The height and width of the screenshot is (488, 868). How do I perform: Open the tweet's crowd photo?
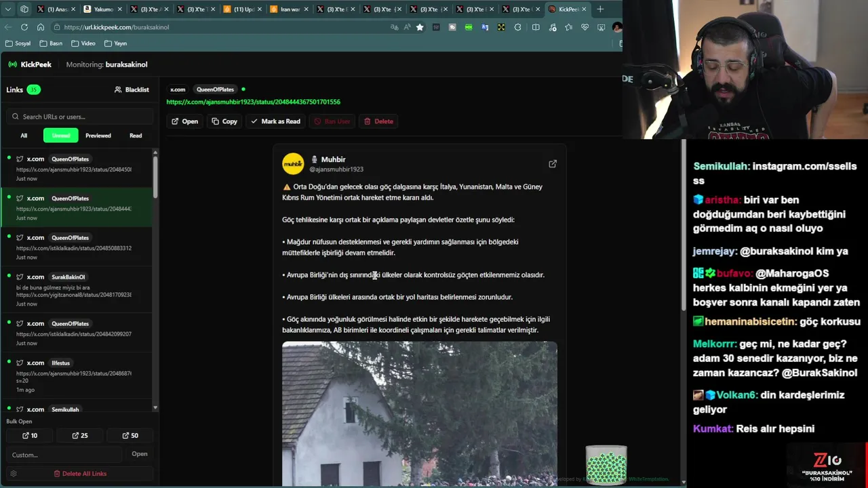[420, 413]
